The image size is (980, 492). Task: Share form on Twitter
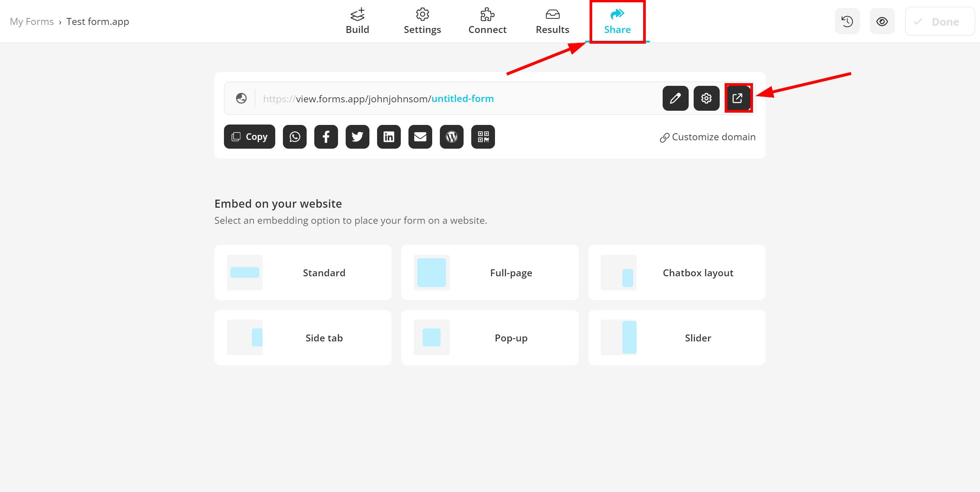(x=358, y=137)
